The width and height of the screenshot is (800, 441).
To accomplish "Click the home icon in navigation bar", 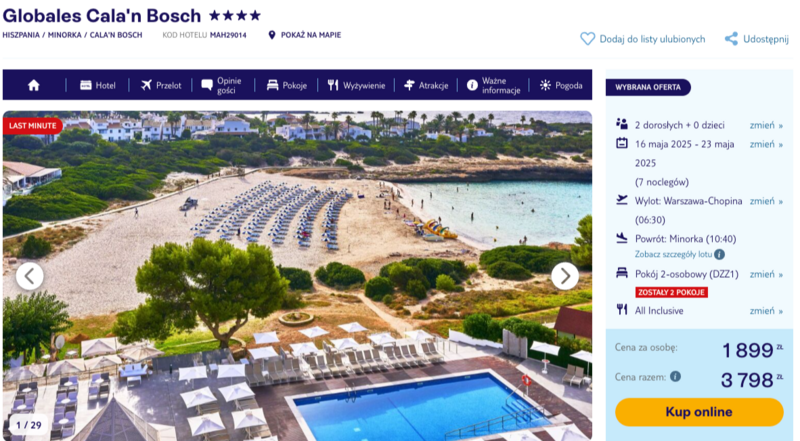I will point(34,85).
